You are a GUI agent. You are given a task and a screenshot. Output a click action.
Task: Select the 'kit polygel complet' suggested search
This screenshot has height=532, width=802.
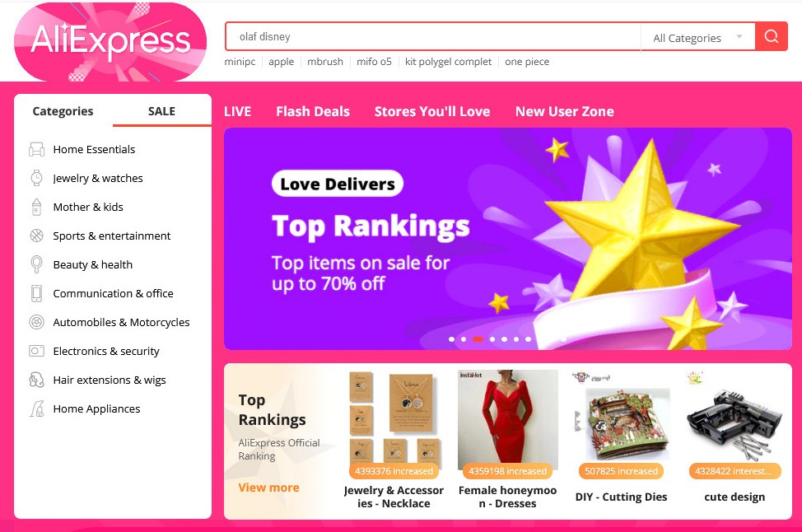pos(448,62)
